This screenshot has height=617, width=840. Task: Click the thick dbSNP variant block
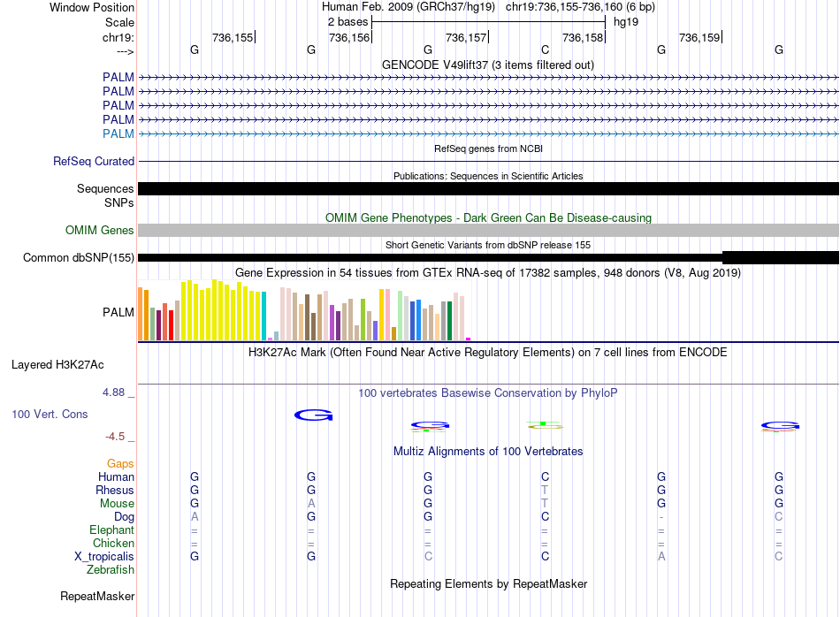coord(781,257)
